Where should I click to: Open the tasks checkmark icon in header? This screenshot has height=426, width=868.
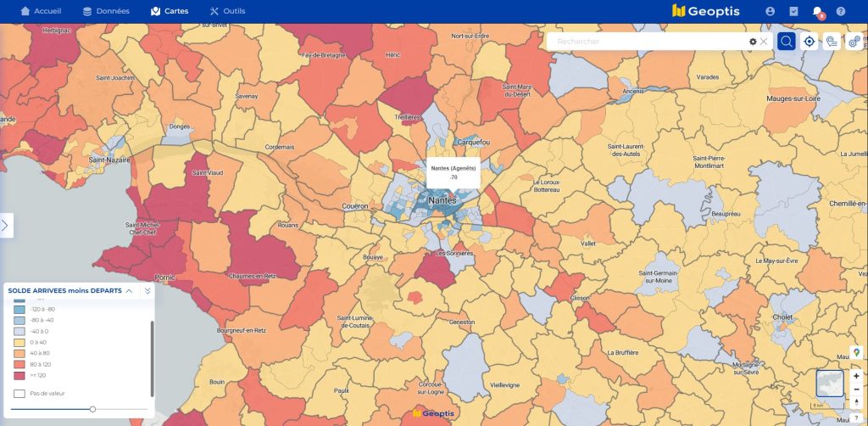[x=794, y=12]
